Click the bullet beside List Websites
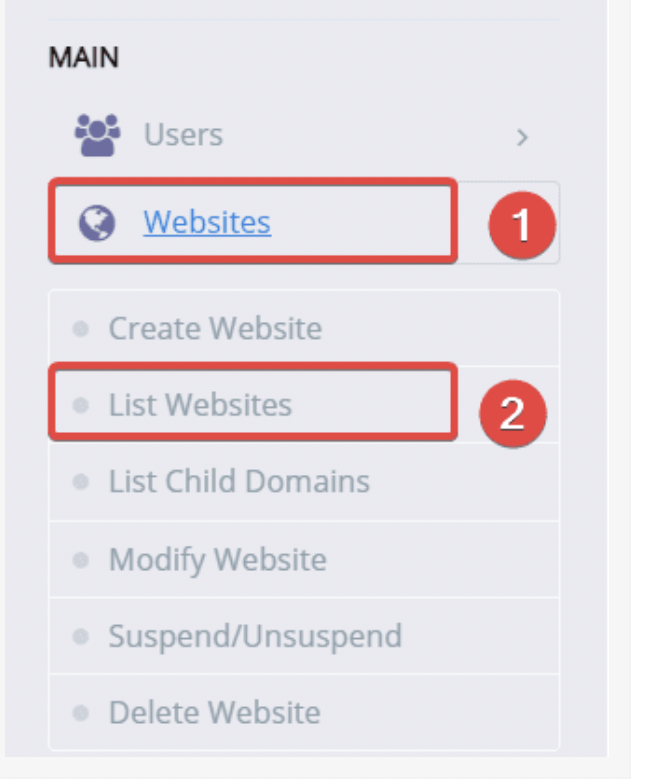This screenshot has width=650, height=782. (x=80, y=405)
